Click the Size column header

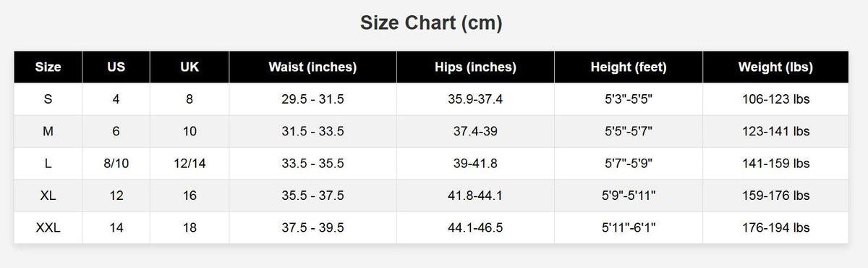pyautogui.click(x=48, y=67)
